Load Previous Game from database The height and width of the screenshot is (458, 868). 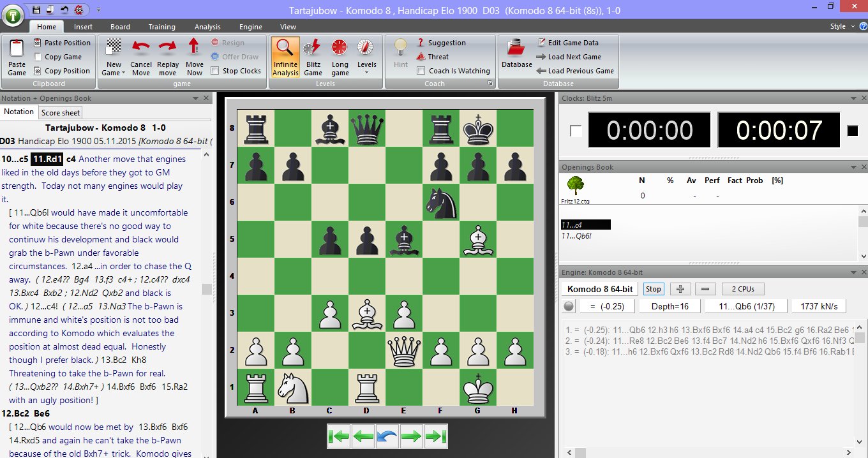point(574,71)
